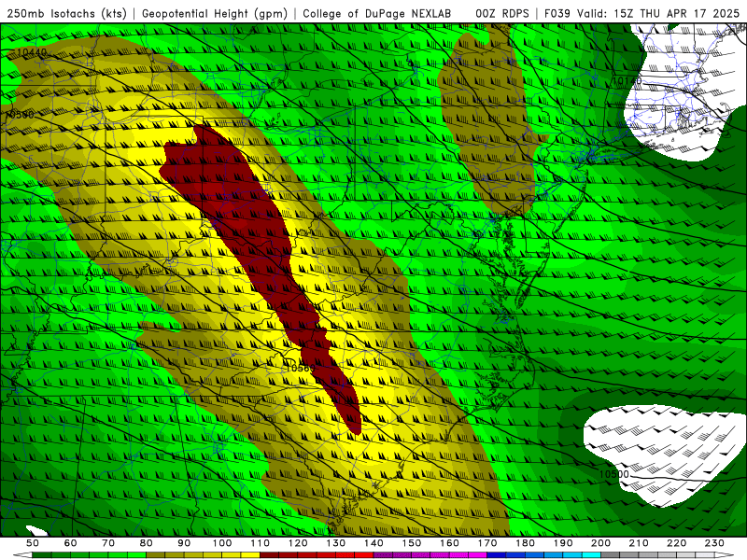Click the "F039" forecast hour text
747x560 pixels.
tap(557, 13)
